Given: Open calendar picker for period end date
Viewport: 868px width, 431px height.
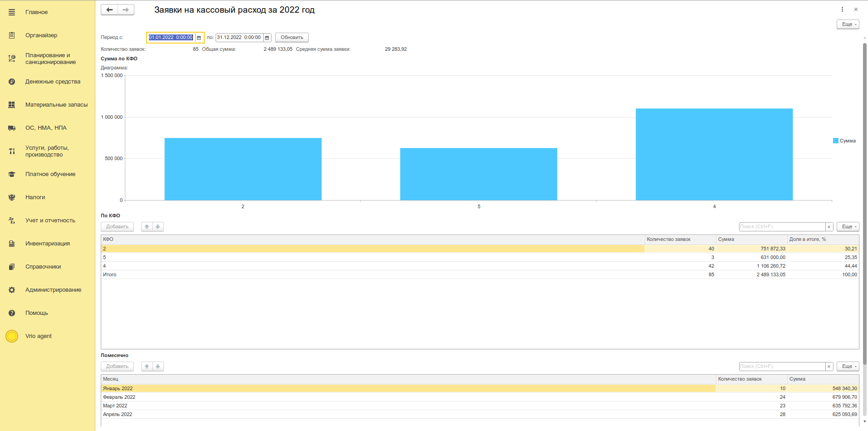Looking at the screenshot, I should [267, 38].
